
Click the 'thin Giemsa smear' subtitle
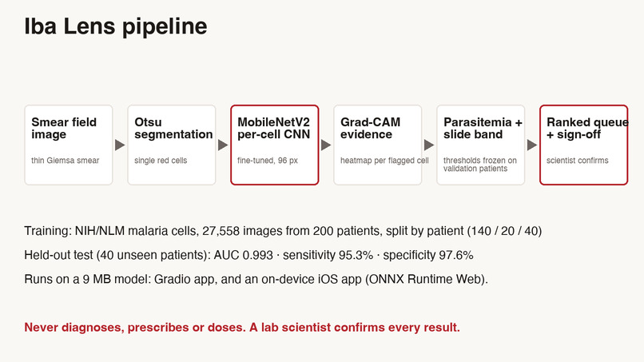point(66,161)
